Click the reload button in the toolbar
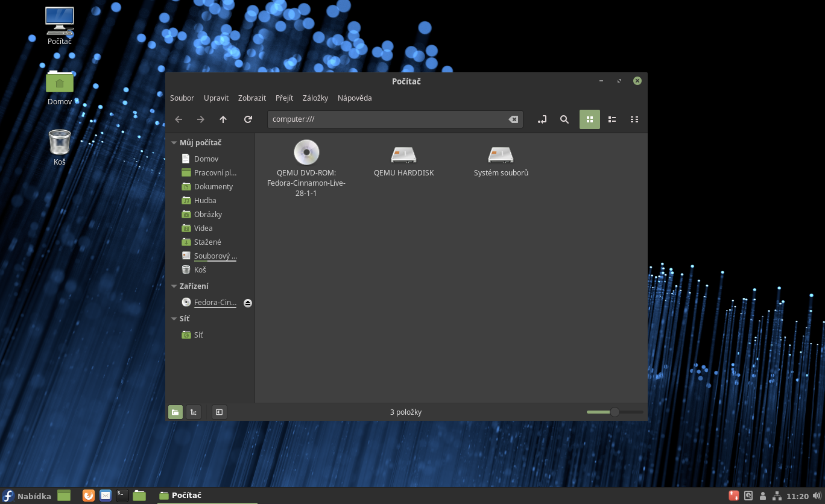Image resolution: width=825 pixels, height=504 pixels. click(x=248, y=119)
